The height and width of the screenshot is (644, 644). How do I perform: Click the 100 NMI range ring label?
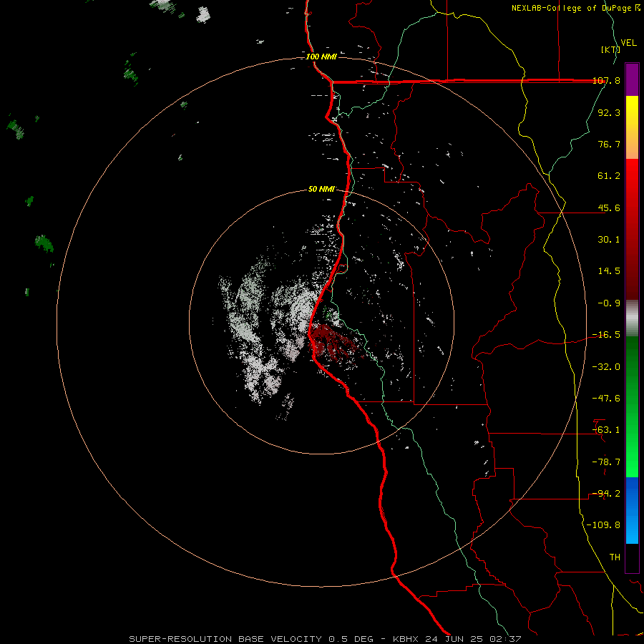click(x=321, y=57)
